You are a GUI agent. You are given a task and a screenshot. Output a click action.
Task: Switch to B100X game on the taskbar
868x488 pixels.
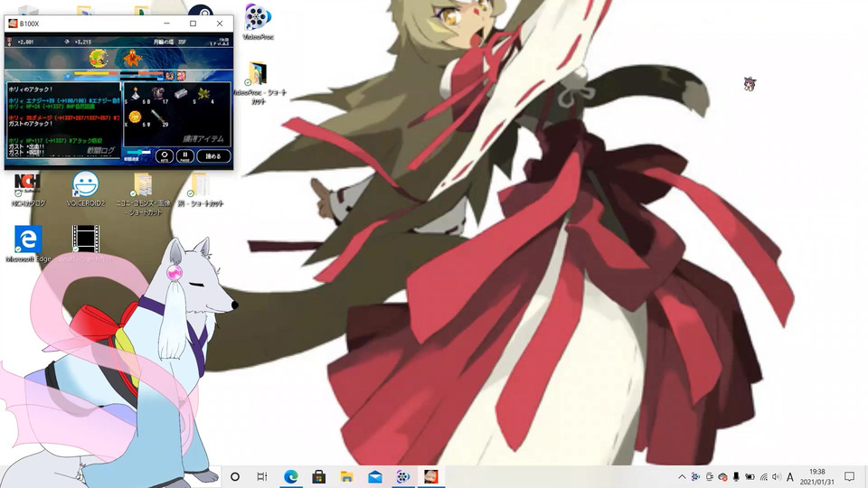[x=431, y=476]
